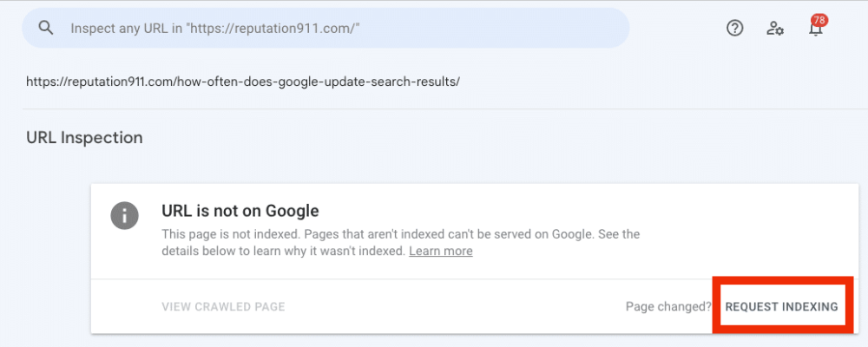Screen dimensions: 868x347
Task: Click the gray info icon in card
Action: [124, 215]
